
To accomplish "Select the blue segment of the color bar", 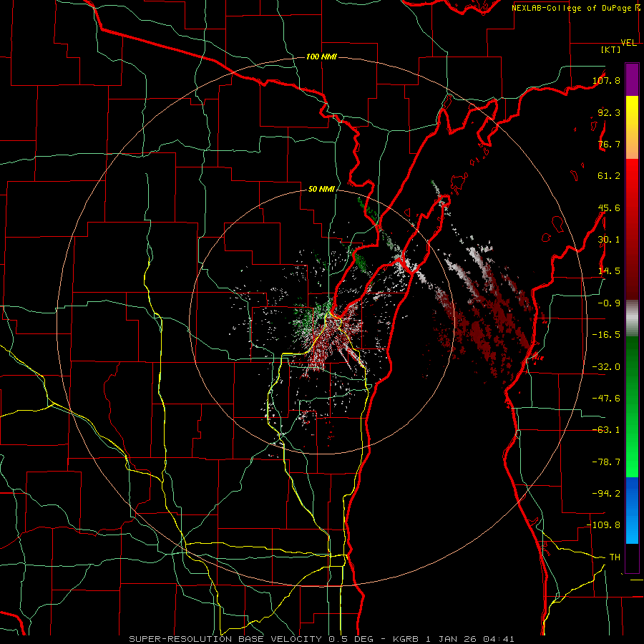I will [632, 510].
